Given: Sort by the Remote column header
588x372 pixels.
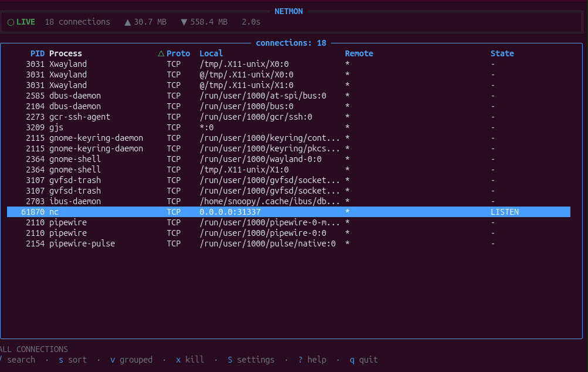Looking at the screenshot, I should click(x=359, y=53).
